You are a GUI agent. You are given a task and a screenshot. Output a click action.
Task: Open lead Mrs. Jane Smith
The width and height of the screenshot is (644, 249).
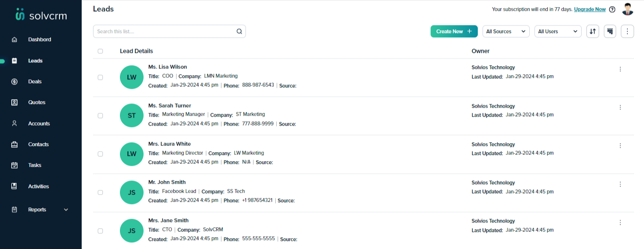click(169, 221)
